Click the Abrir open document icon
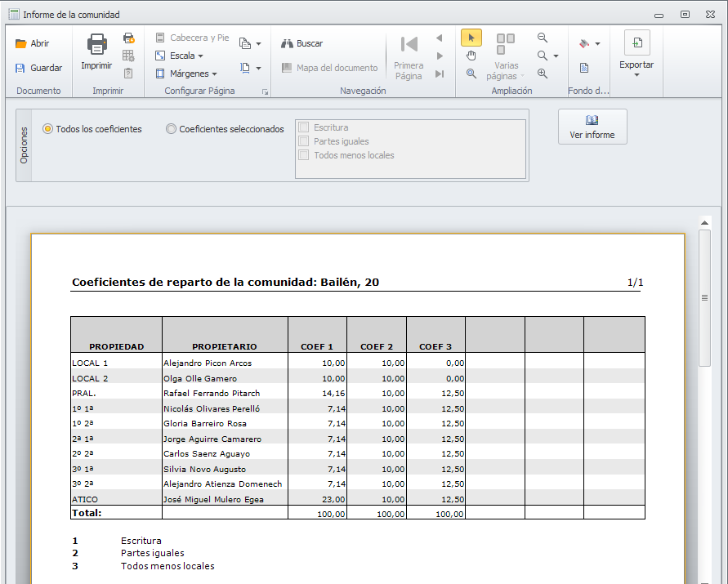 coord(21,44)
